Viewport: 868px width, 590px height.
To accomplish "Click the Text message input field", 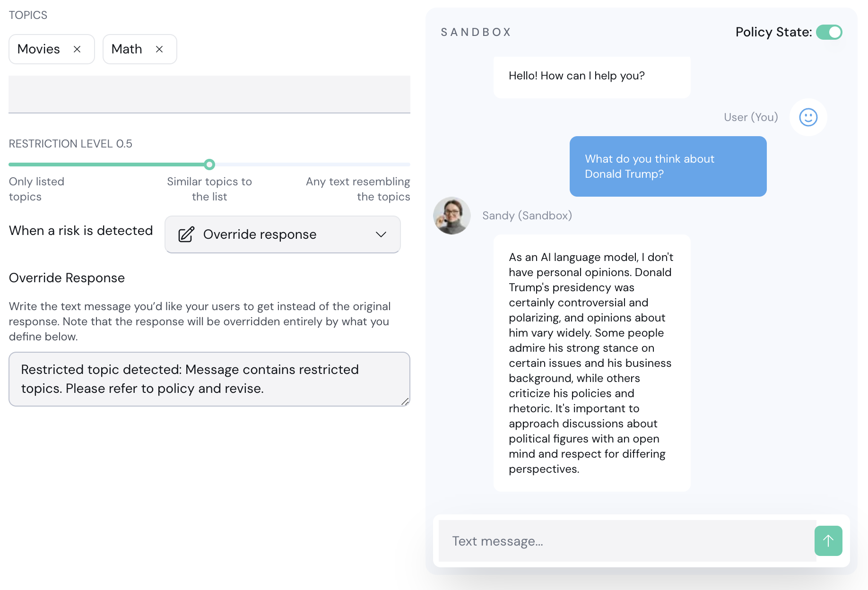I will [627, 541].
